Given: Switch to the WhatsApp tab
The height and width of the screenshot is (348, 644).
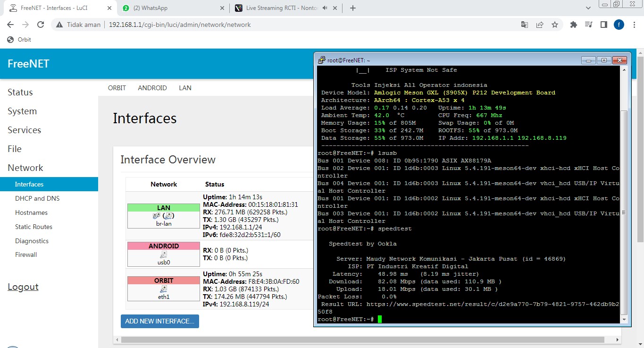Looking at the screenshot, I should click(173, 8).
